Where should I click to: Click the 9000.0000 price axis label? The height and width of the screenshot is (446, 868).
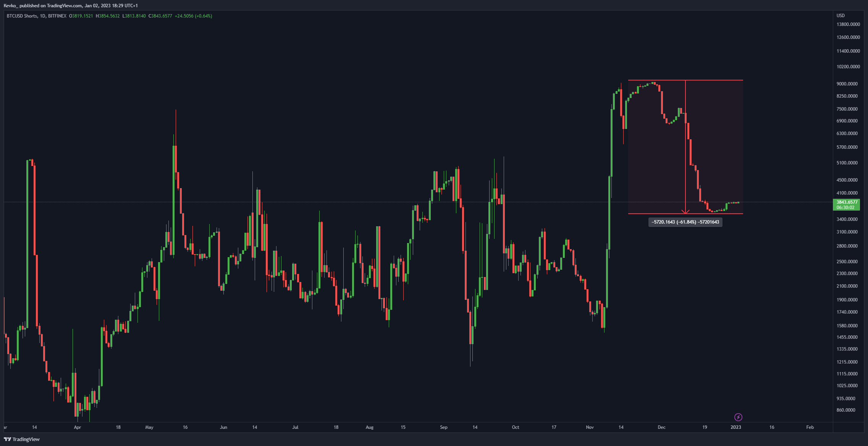click(x=847, y=84)
